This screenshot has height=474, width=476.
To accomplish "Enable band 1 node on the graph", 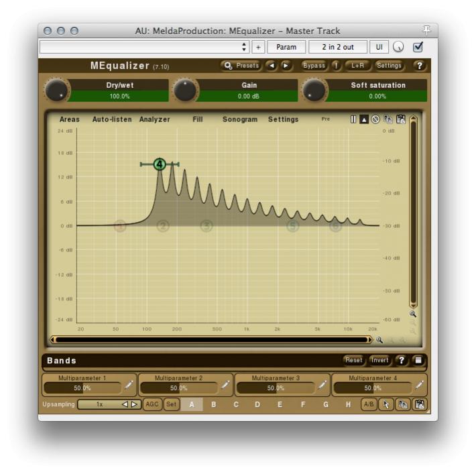I will [120, 226].
